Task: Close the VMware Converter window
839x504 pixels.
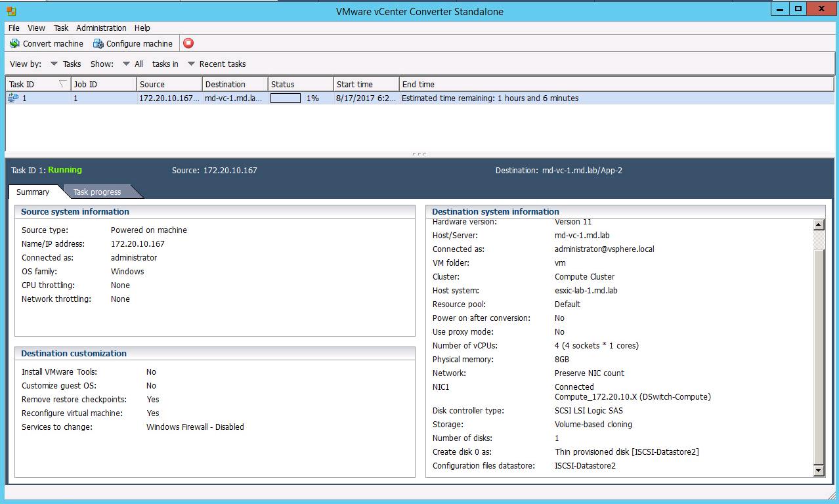Action: pos(822,9)
